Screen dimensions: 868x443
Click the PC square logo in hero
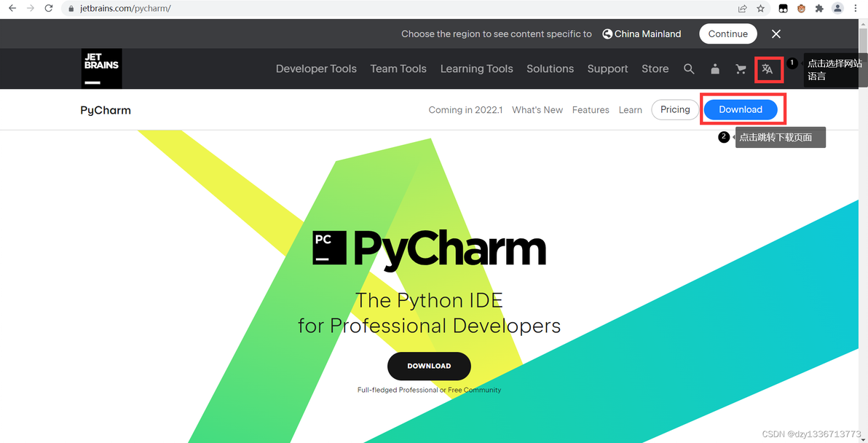(x=329, y=248)
